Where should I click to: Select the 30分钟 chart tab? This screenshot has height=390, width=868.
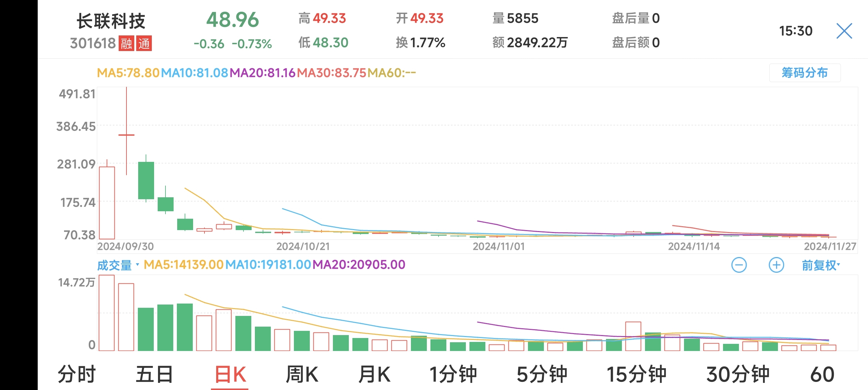pos(738,374)
